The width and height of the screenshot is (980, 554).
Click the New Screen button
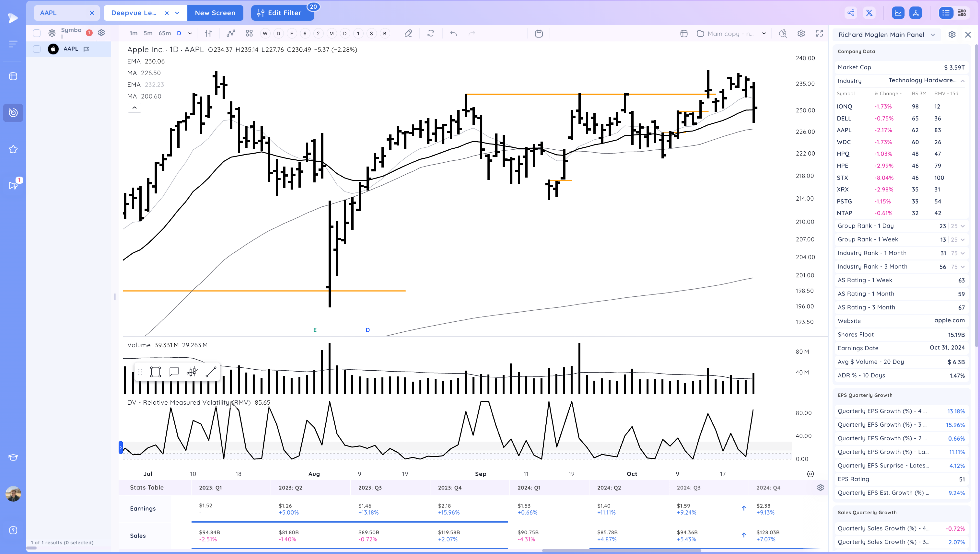(215, 12)
